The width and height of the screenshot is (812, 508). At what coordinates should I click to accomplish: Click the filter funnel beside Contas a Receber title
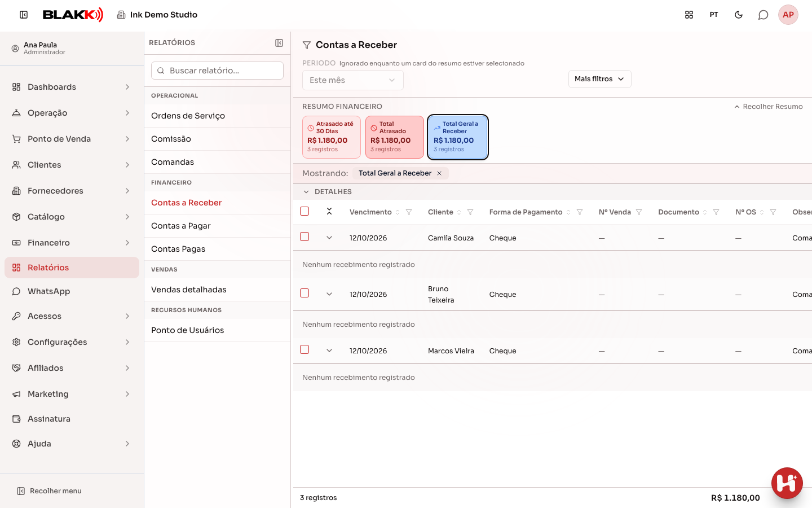(307, 45)
